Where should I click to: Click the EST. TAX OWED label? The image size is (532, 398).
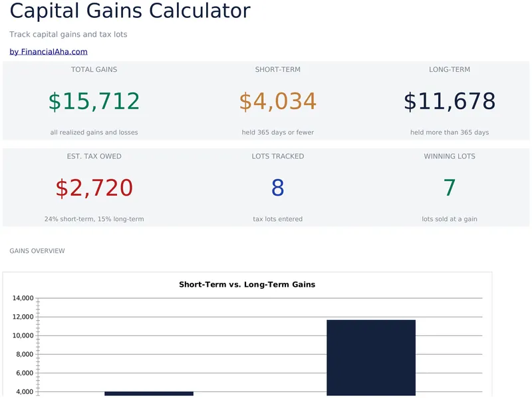coord(94,156)
